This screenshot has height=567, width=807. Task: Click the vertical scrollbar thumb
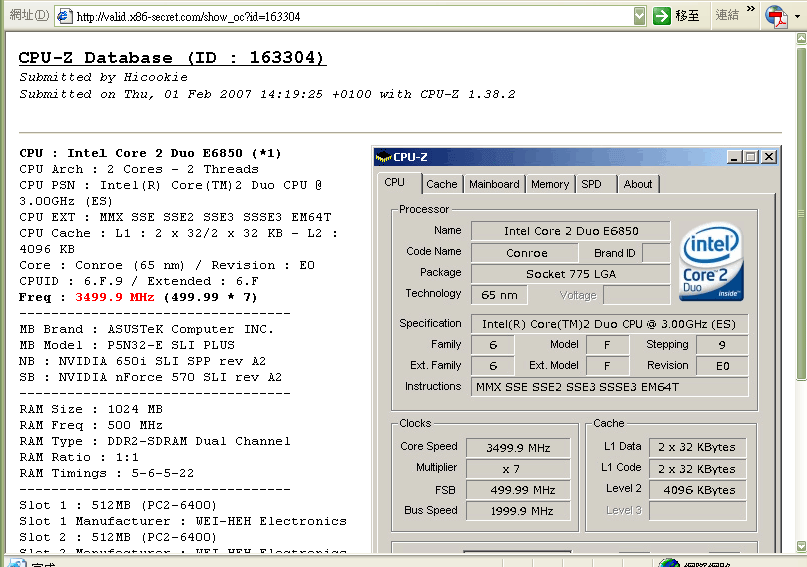click(801, 214)
